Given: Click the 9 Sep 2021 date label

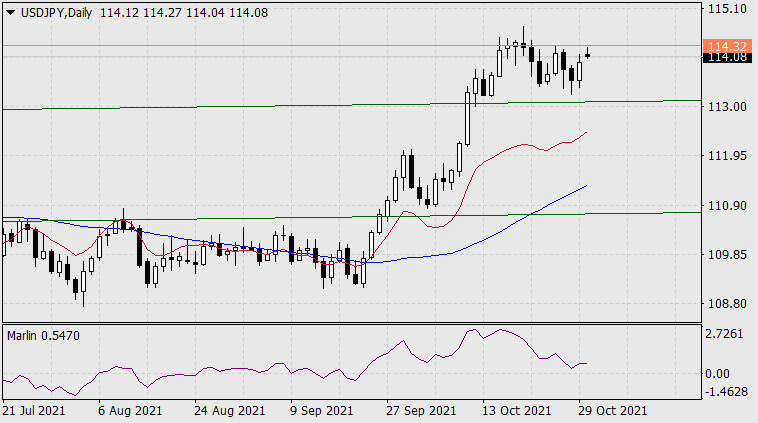Looking at the screenshot, I should (x=322, y=411).
